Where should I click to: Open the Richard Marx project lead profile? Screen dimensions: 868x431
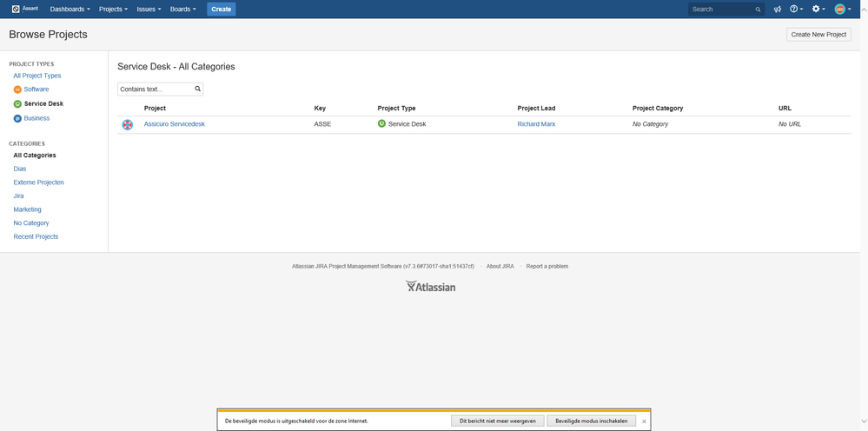[x=536, y=124]
